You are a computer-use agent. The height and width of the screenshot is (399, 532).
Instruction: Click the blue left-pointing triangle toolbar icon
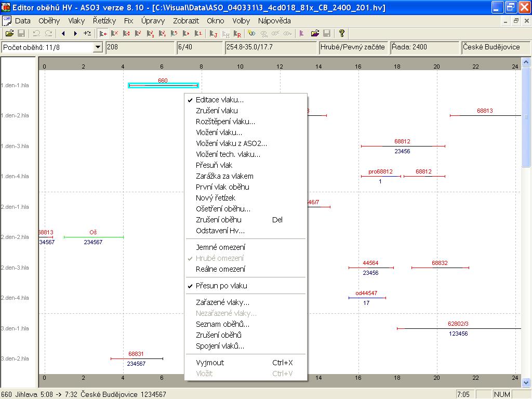point(63,33)
